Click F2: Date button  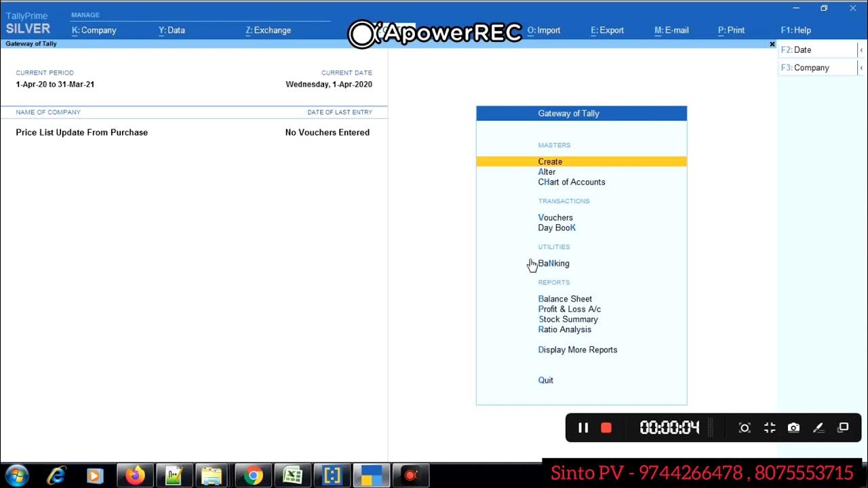818,50
